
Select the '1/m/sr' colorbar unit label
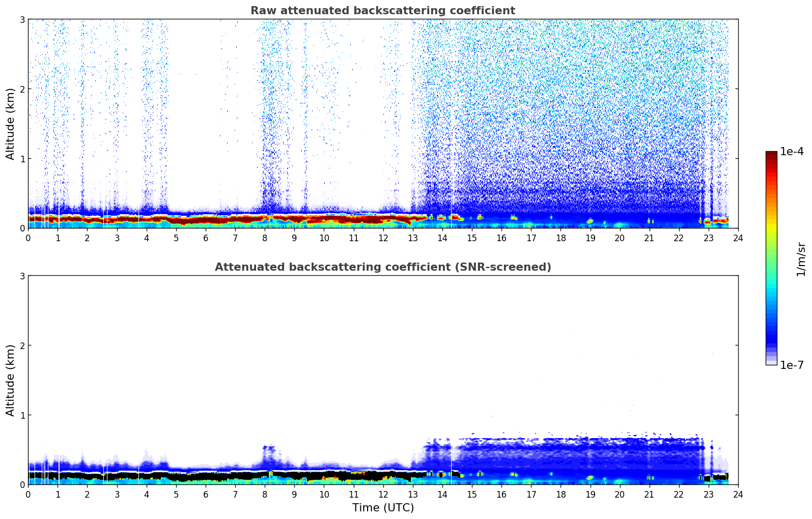click(x=801, y=258)
